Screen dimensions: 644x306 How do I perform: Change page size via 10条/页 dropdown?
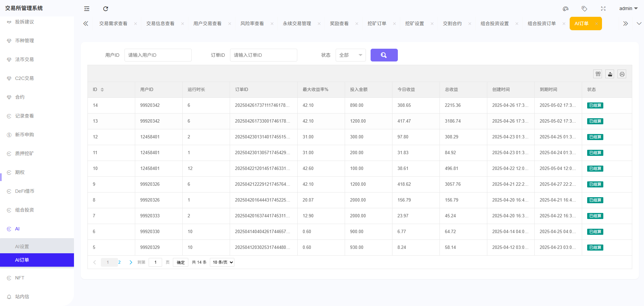[222, 262]
